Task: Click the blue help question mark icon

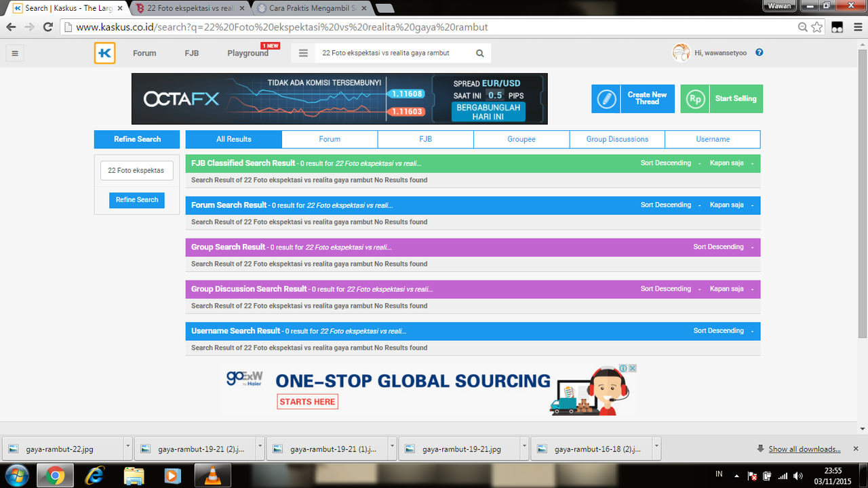Action: click(759, 52)
